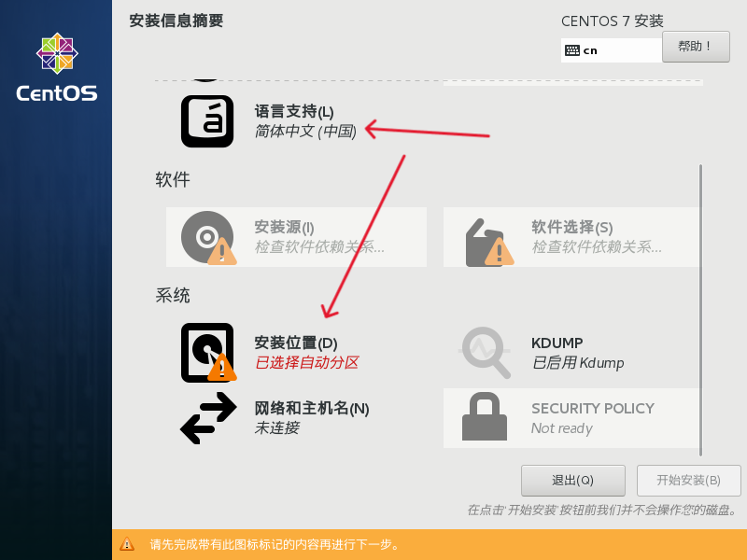Click the cn keyboard layout field
The height and width of the screenshot is (560, 747).
click(x=612, y=50)
